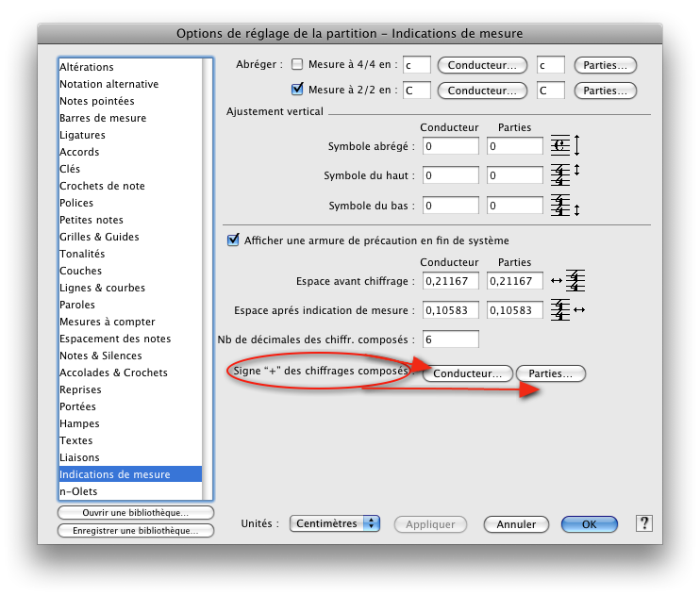This screenshot has width=700, height=596.
Task: Click the help question mark icon
Action: tap(644, 523)
